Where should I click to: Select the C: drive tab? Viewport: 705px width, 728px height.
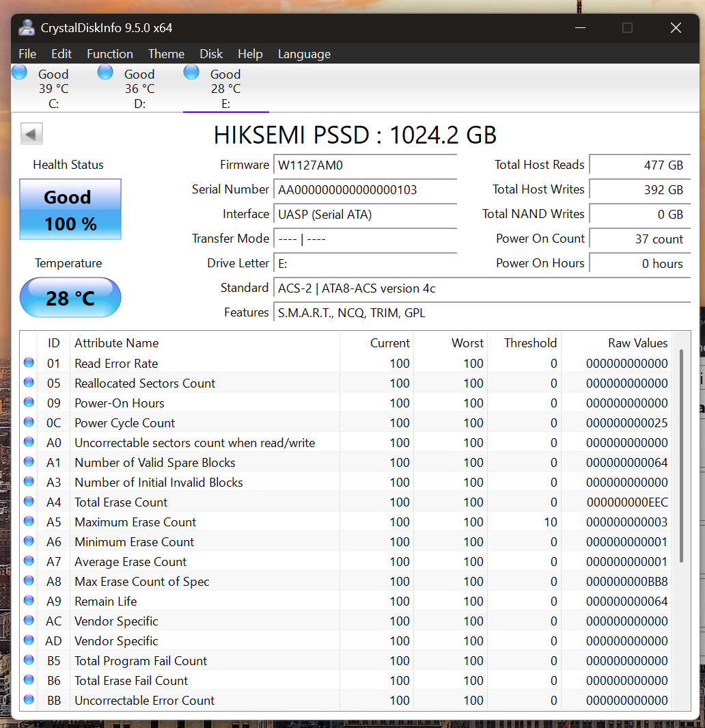[54, 88]
